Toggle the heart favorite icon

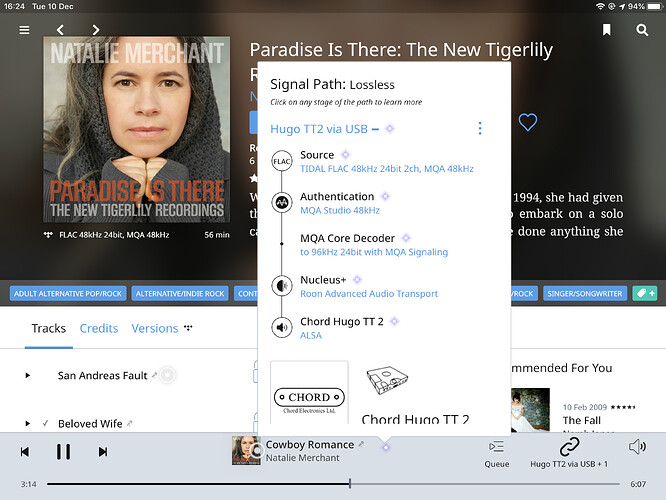[528, 122]
